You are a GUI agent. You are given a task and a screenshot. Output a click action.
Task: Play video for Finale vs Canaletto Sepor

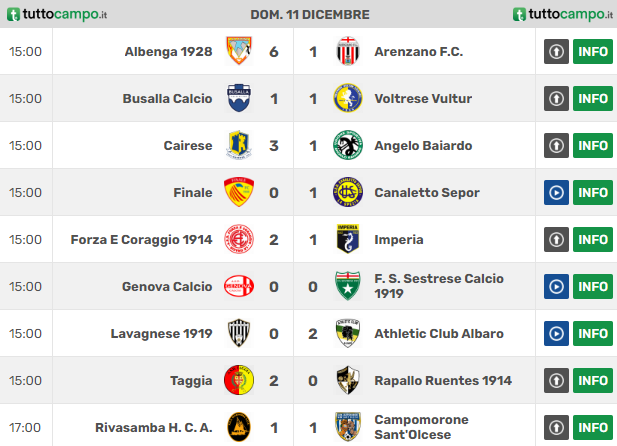point(556,192)
